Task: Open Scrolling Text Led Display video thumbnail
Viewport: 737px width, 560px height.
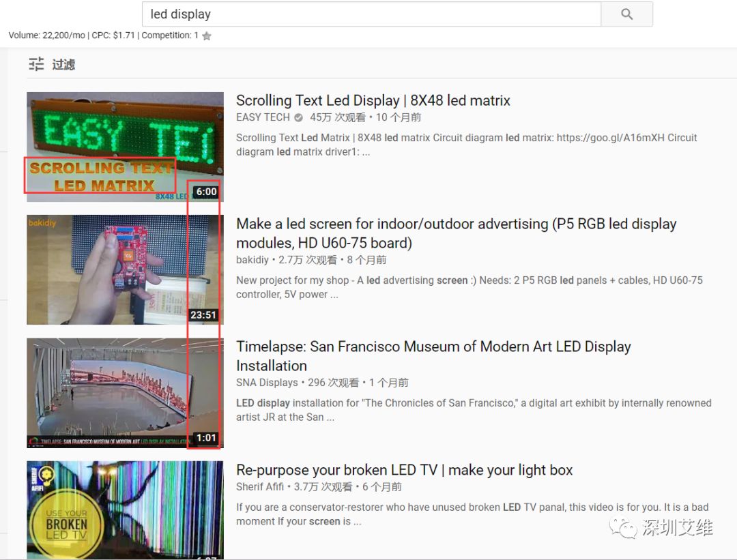Action: pyautogui.click(x=125, y=147)
